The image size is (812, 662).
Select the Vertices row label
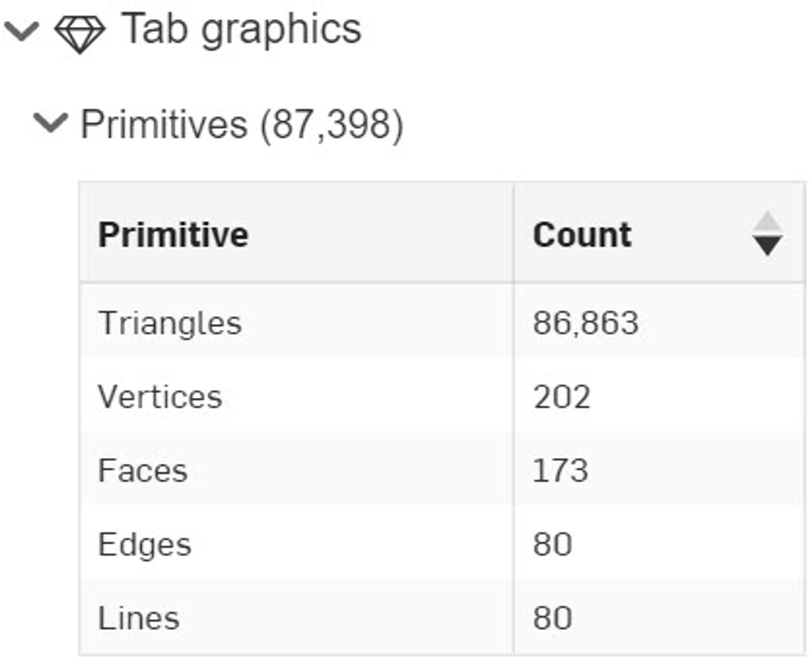160,397
